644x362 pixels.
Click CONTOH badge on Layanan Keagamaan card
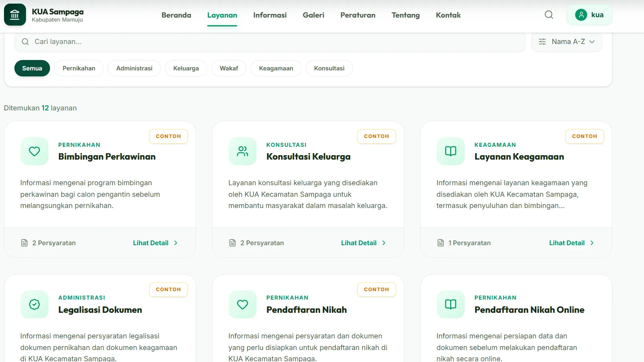coord(585,136)
